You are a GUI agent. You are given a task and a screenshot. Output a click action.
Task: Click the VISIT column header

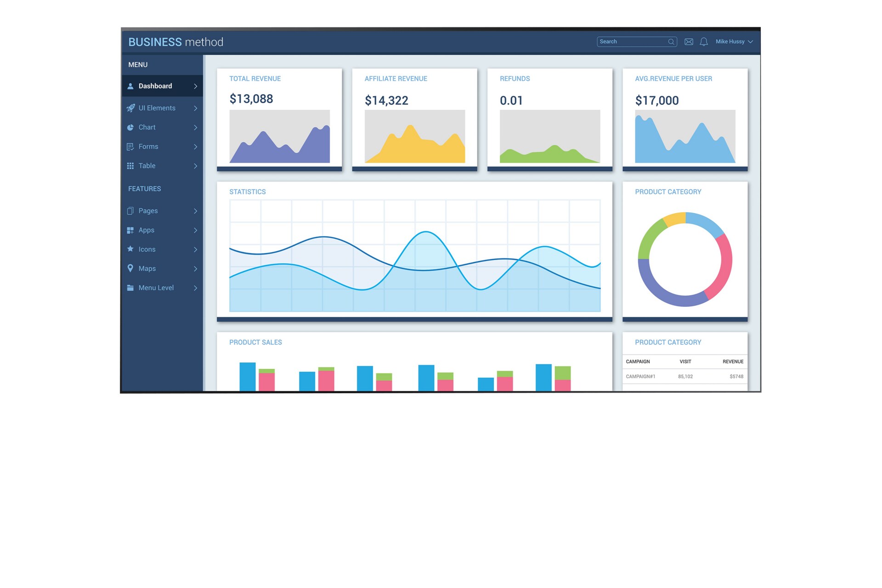(x=685, y=362)
